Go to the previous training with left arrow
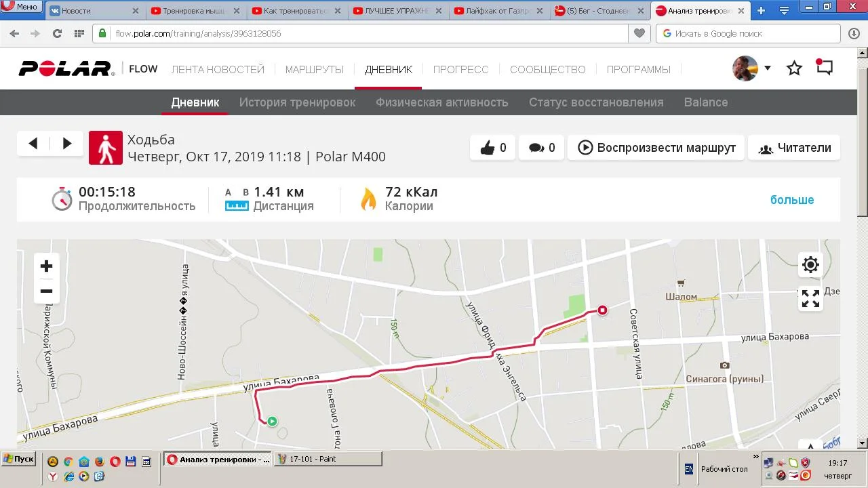The height and width of the screenshot is (488, 868). tap(33, 143)
